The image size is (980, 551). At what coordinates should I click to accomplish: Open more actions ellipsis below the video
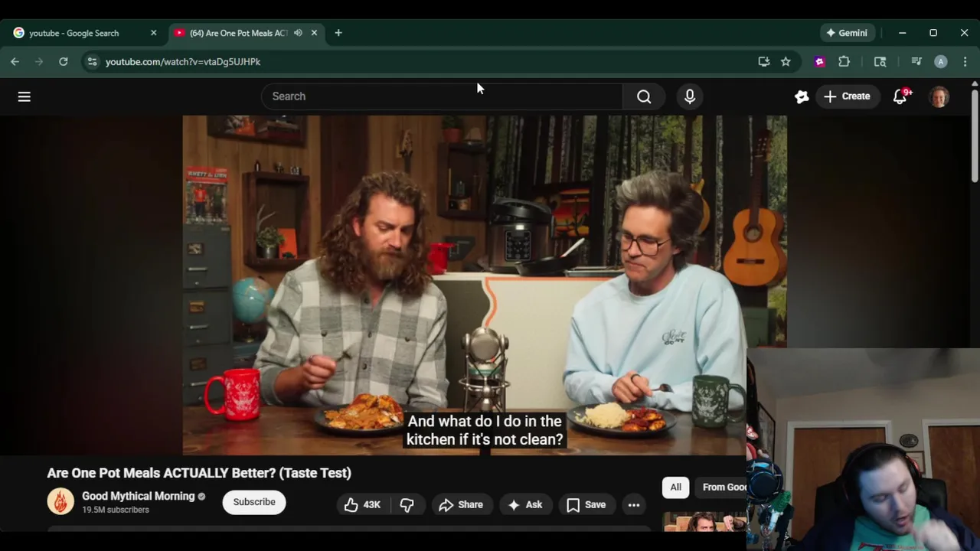click(x=634, y=505)
